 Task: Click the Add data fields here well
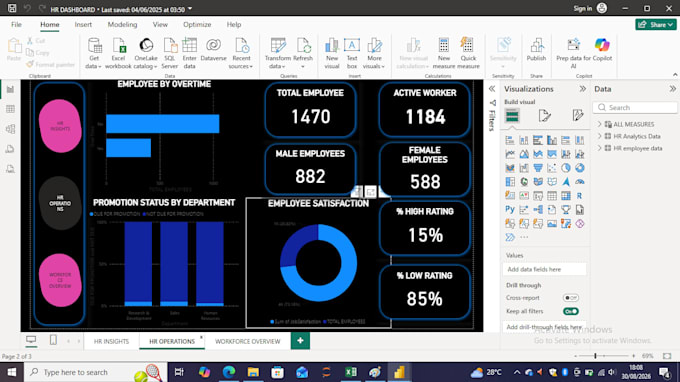point(545,269)
